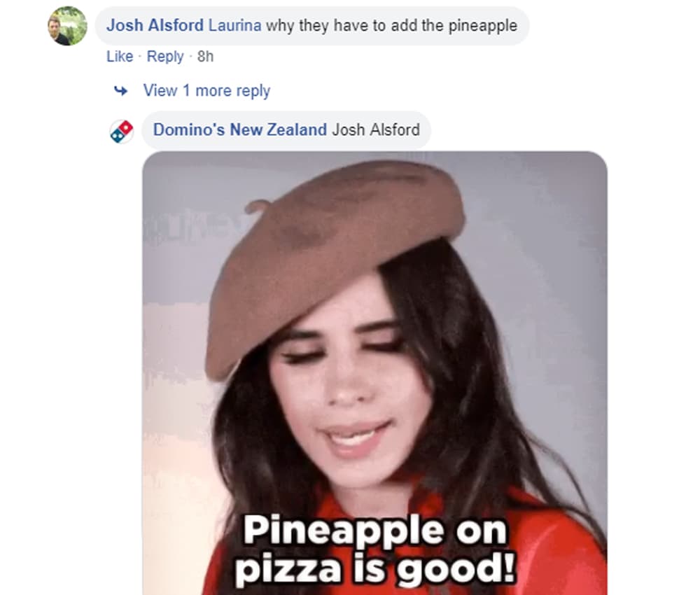Open the 8h comment timestamp

click(x=205, y=57)
